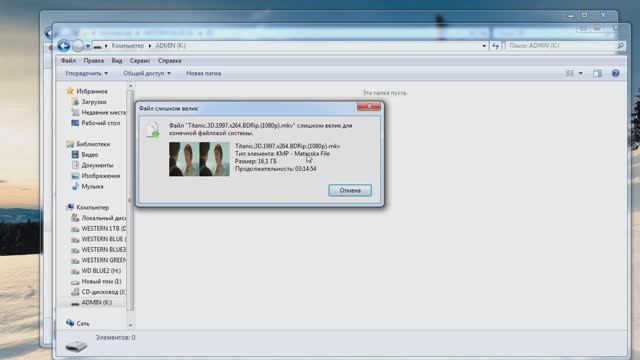
Task: Click the Избранное star icon
Action: click(70, 91)
